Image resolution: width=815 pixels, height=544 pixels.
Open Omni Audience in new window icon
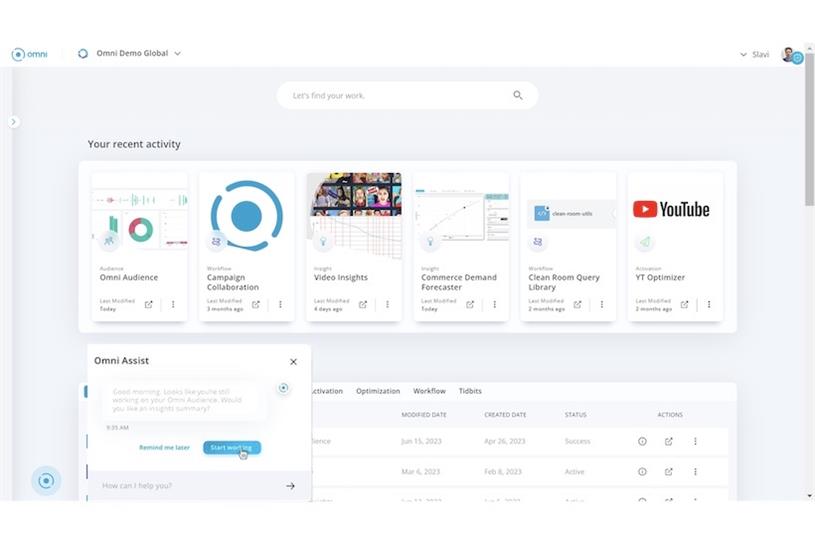click(x=149, y=304)
